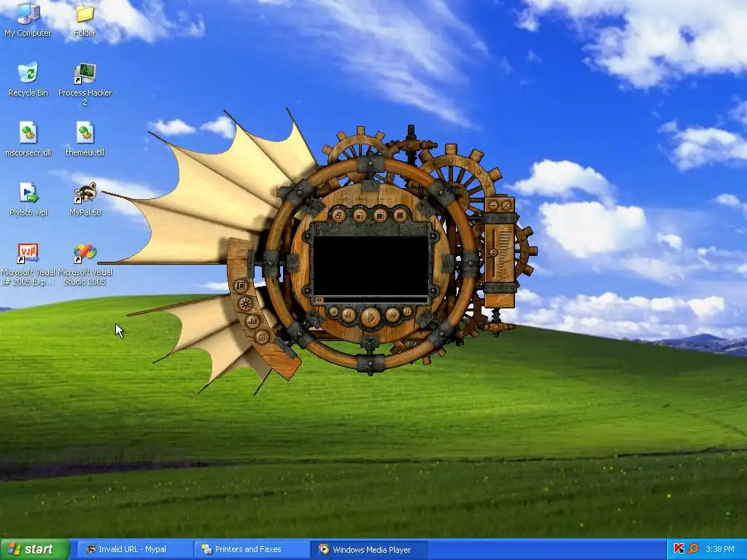Select the Plylst6.wpl playlist file
Image resolution: width=747 pixels, height=560 pixels.
(x=28, y=199)
